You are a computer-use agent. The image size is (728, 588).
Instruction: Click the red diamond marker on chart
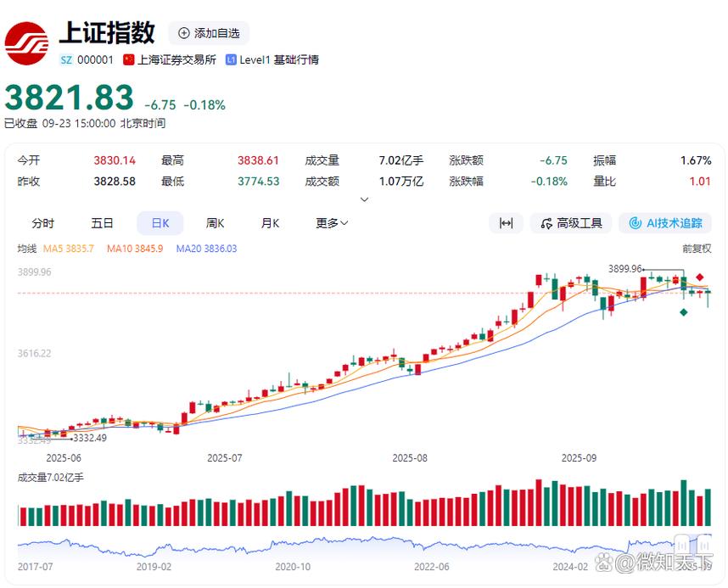[700, 277]
